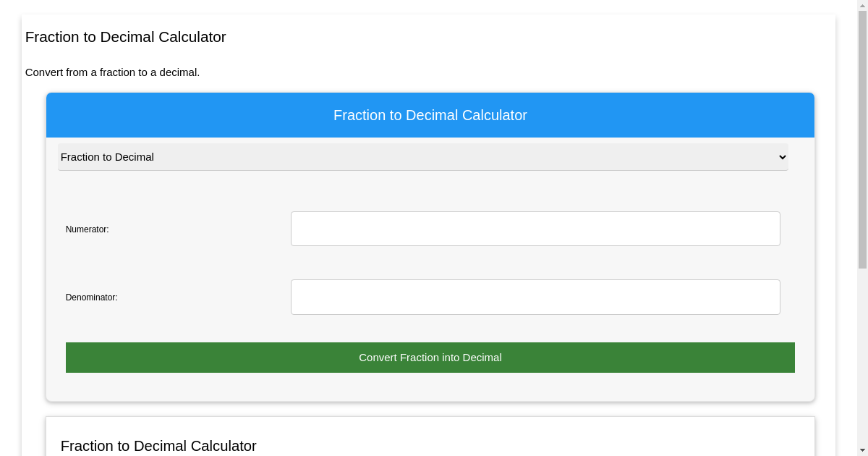Click the lower Fraction to Decimal Calculator heading
Screen dimensions: 868x456
click(158, 446)
